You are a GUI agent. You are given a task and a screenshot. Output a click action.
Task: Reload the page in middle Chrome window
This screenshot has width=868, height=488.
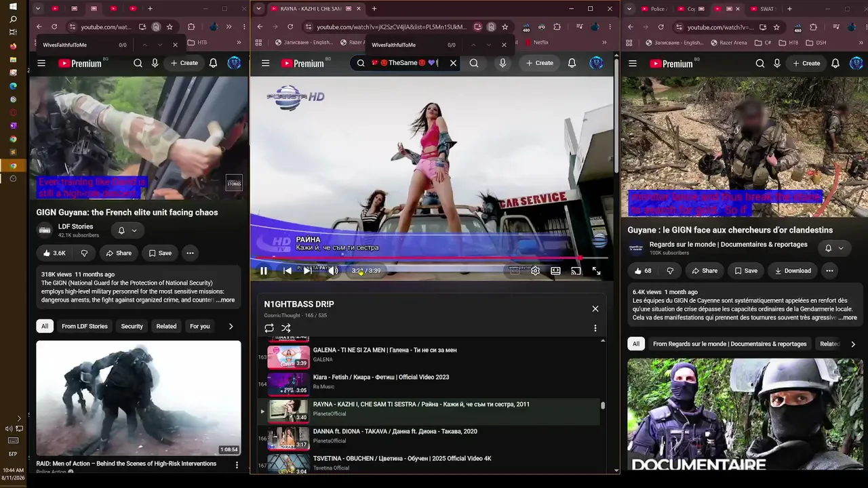pyautogui.click(x=290, y=27)
